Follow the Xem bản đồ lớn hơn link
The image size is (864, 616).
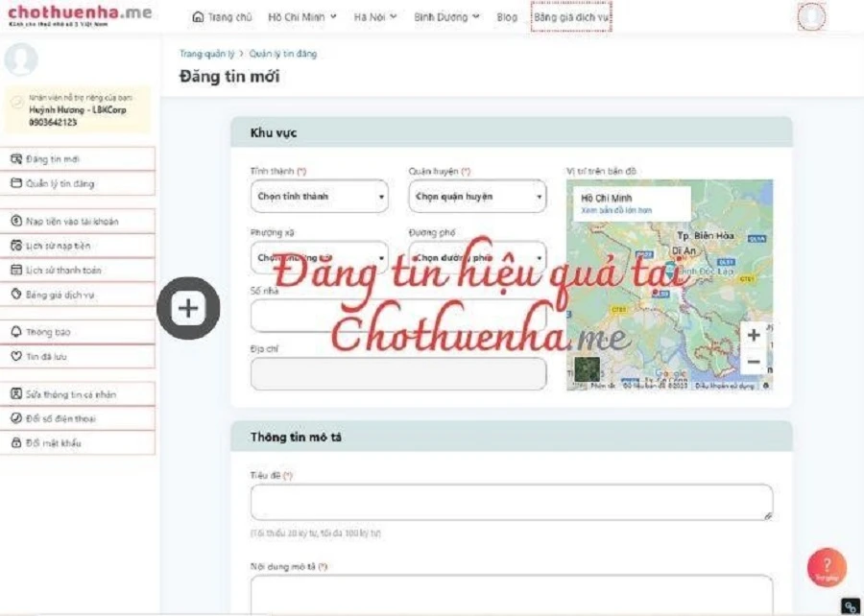(615, 211)
